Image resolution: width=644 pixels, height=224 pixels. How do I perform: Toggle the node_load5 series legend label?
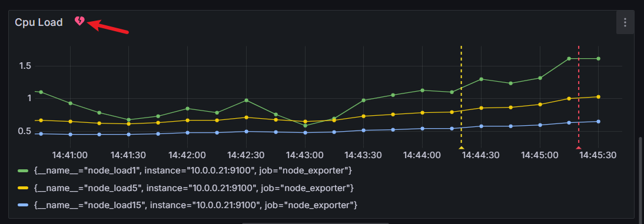pyautogui.click(x=194, y=188)
